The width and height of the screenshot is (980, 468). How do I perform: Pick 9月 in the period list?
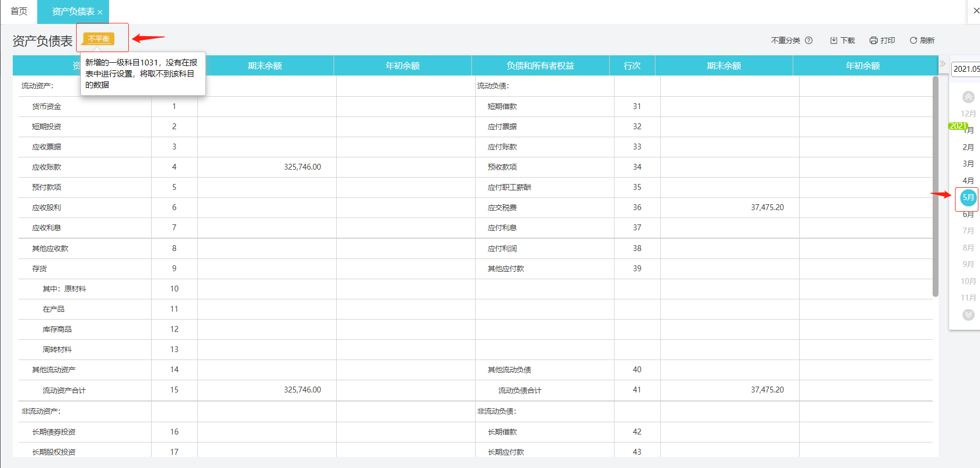click(x=968, y=264)
